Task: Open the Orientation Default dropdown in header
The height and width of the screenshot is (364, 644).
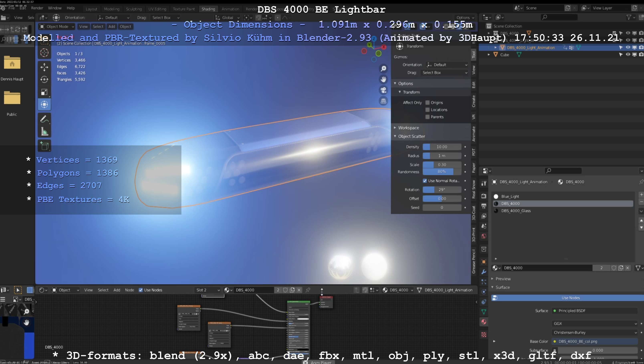Action: [x=114, y=17]
